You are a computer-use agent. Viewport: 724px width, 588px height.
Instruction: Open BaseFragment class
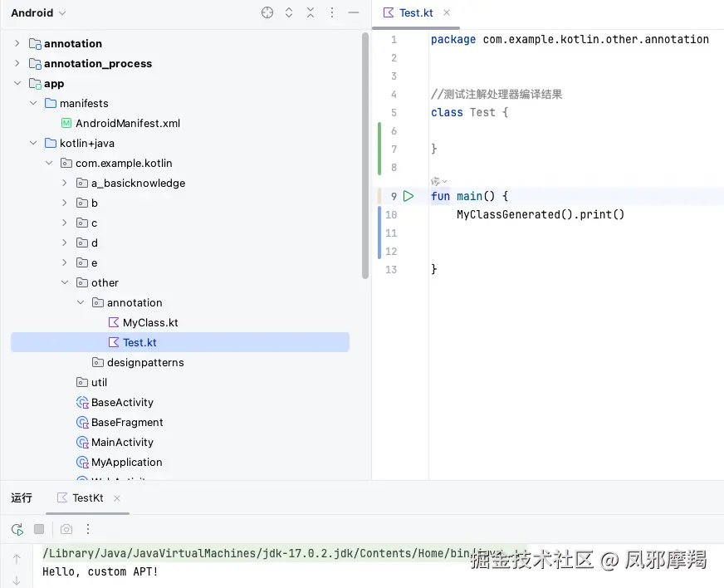click(x=127, y=422)
